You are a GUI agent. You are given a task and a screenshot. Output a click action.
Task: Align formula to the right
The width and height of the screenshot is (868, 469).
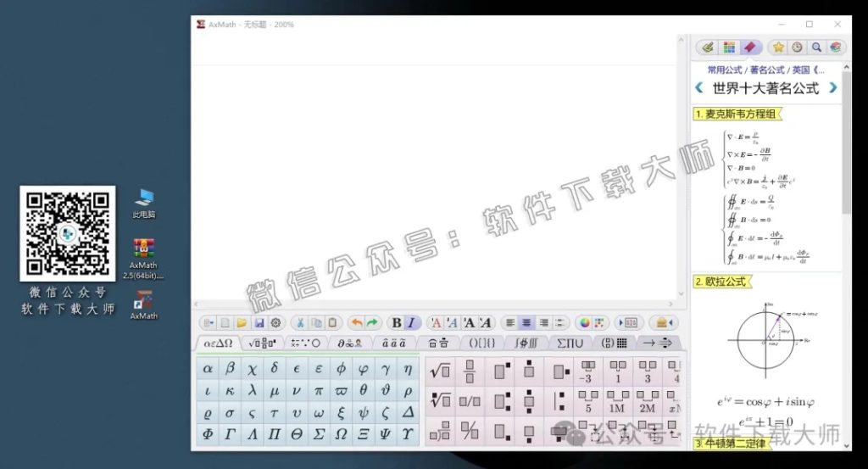pyautogui.click(x=543, y=323)
